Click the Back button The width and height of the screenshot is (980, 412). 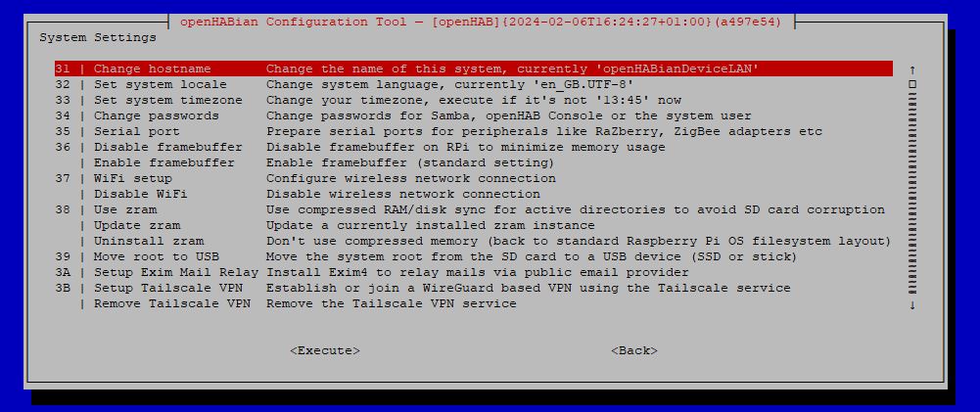click(633, 350)
